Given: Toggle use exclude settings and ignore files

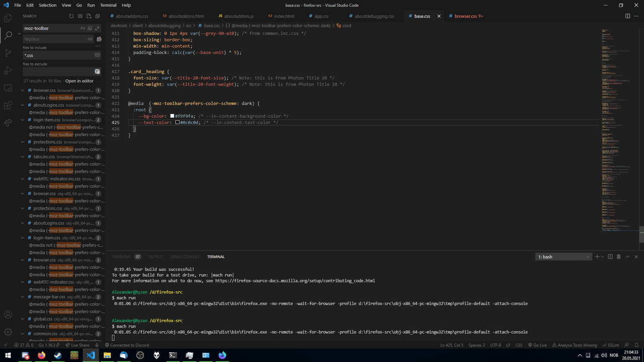Looking at the screenshot, I should pyautogui.click(x=97, y=71).
